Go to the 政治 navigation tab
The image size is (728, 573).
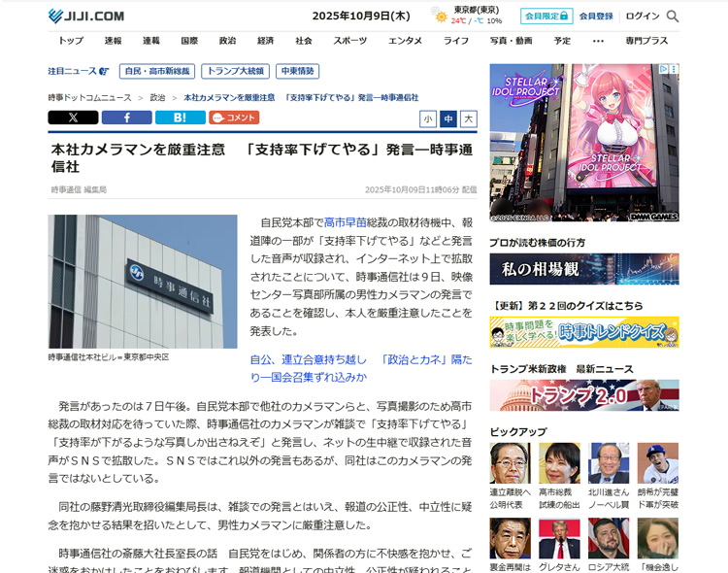tap(227, 41)
